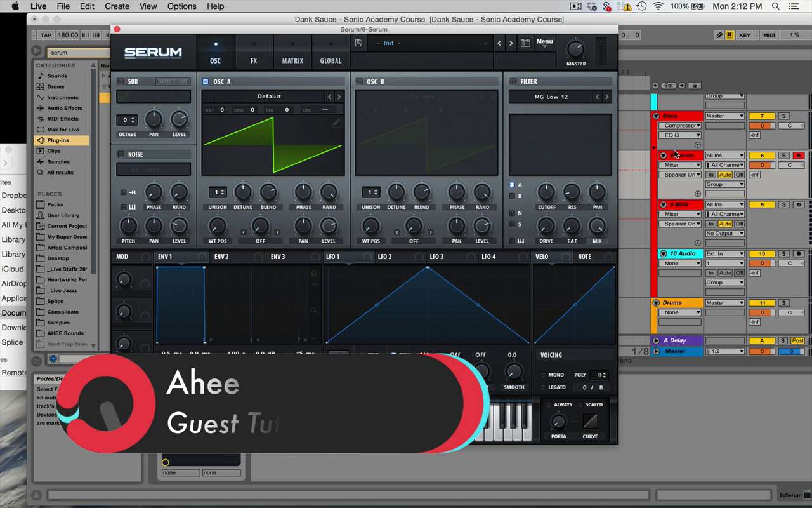The height and width of the screenshot is (508, 812).
Task: Click the Serum save preset floppy icon
Action: [x=359, y=43]
